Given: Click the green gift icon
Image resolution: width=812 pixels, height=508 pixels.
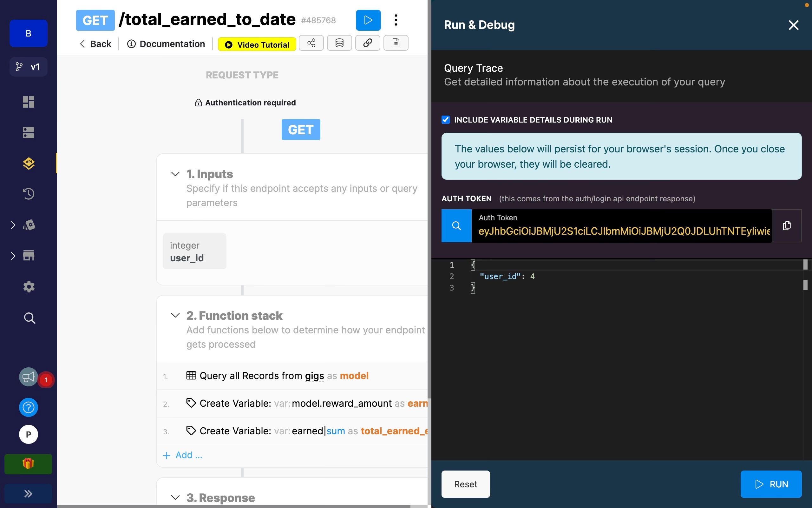Looking at the screenshot, I should [28, 464].
